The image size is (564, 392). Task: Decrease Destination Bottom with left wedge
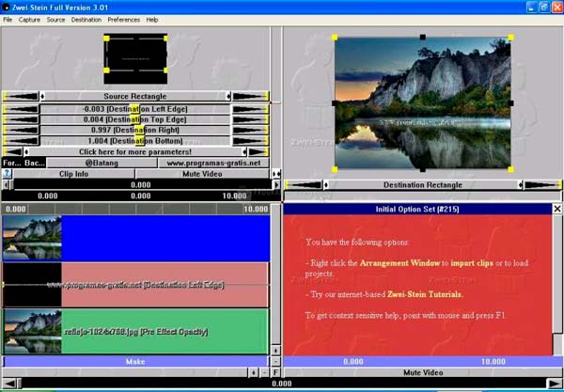[21, 141]
